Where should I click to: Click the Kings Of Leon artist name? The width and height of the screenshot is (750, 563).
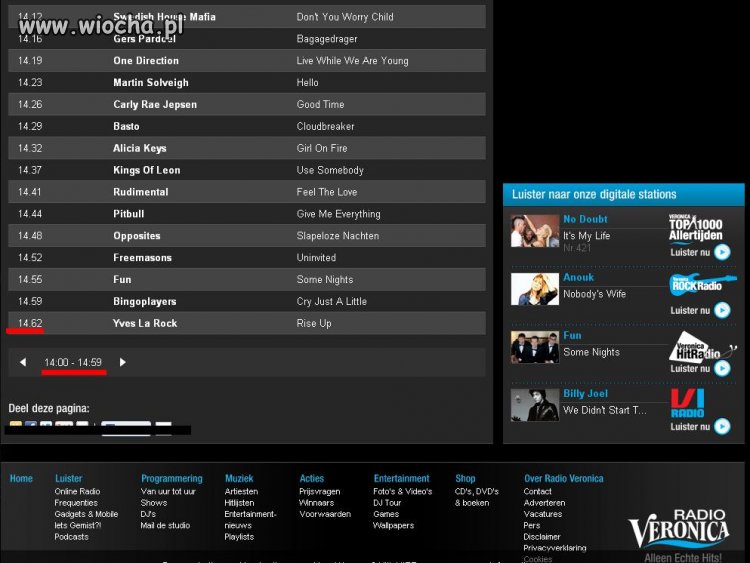[147, 170]
